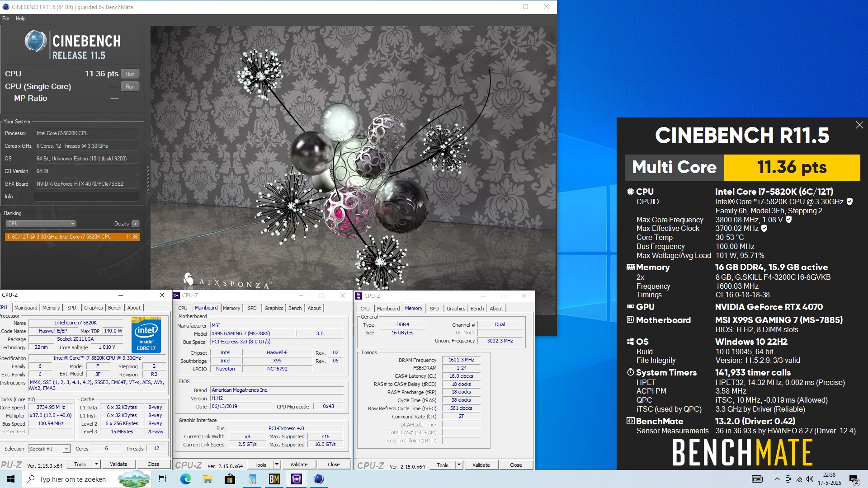This screenshot has width=868, height=488.
Task: Open the notification center icon
Action: pyautogui.click(x=854, y=479)
